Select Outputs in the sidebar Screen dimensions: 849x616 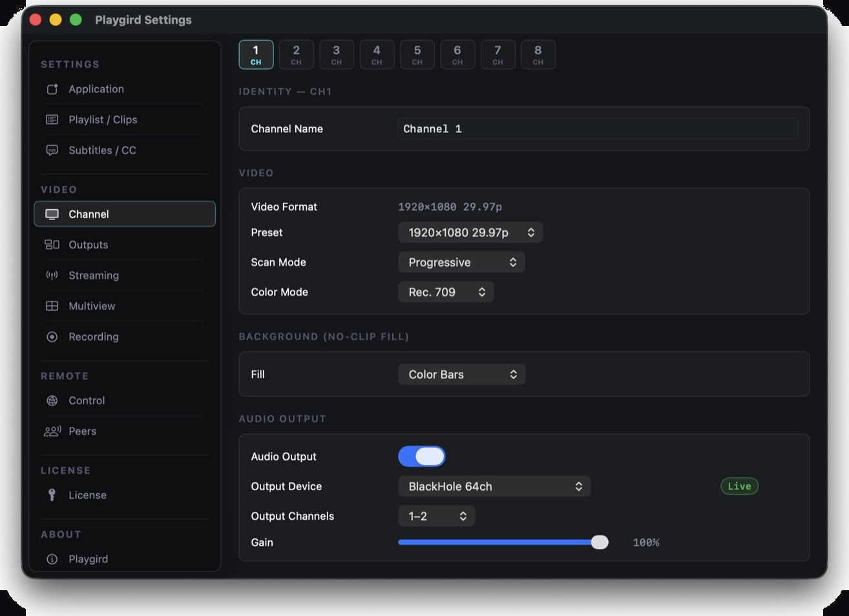[125, 245]
